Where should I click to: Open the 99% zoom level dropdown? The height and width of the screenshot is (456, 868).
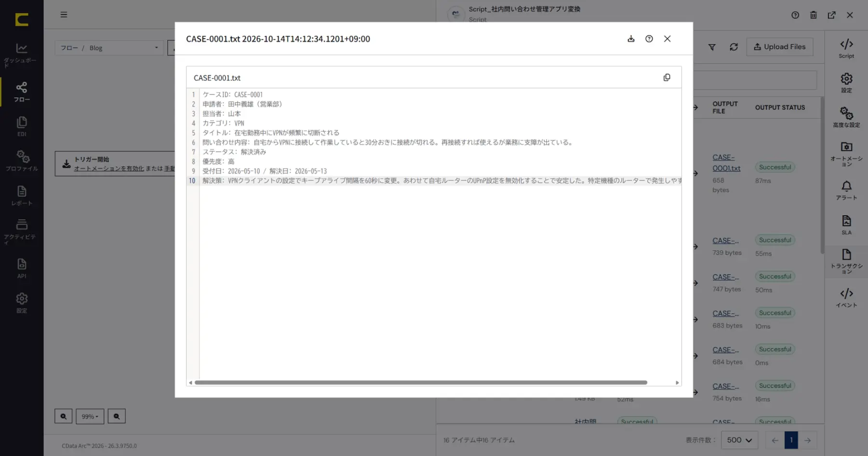tap(90, 417)
